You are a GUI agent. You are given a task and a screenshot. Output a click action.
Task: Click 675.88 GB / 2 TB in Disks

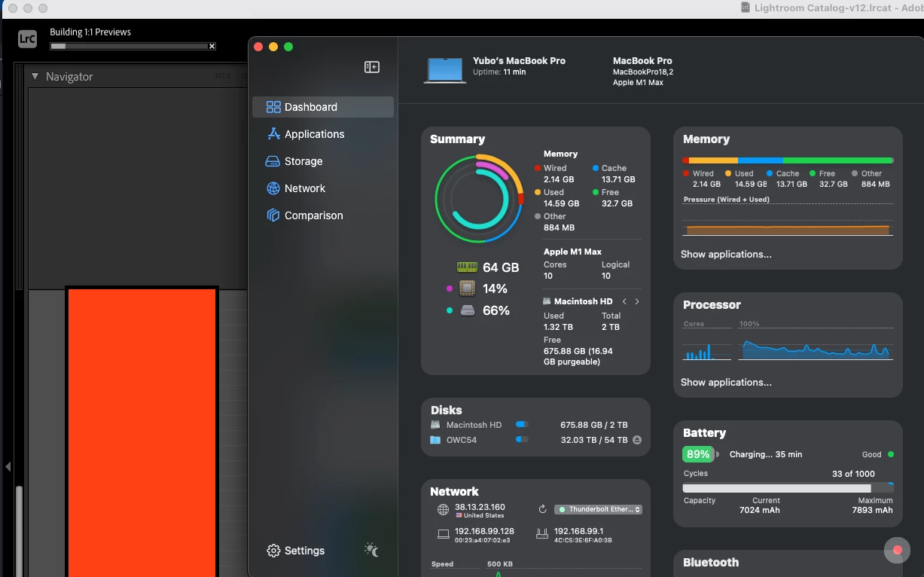593,425
